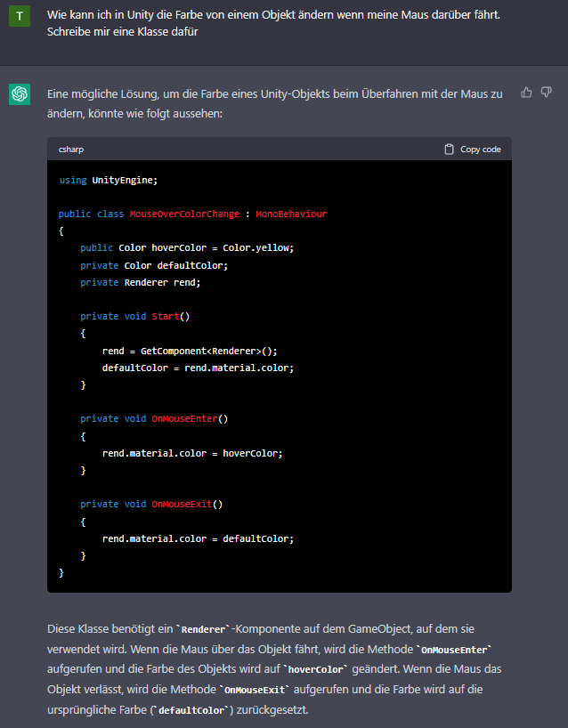Click the closing sentence word 'zurückgesetzt.'

tap(272, 710)
